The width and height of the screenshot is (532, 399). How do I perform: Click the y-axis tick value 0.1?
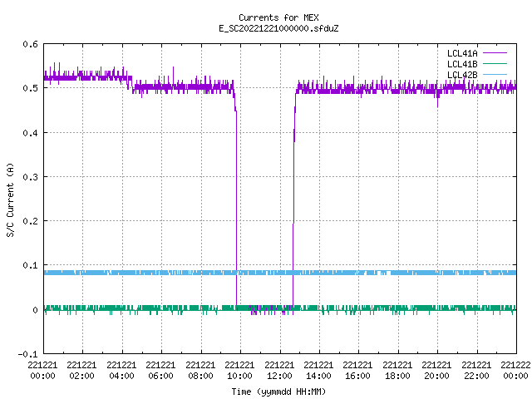pos(30,265)
